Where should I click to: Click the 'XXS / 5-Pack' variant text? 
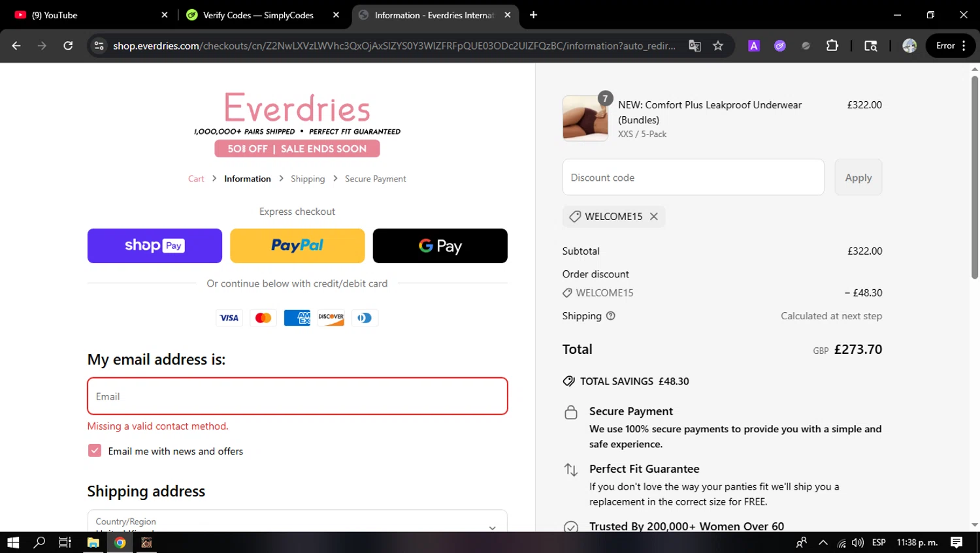click(x=642, y=134)
